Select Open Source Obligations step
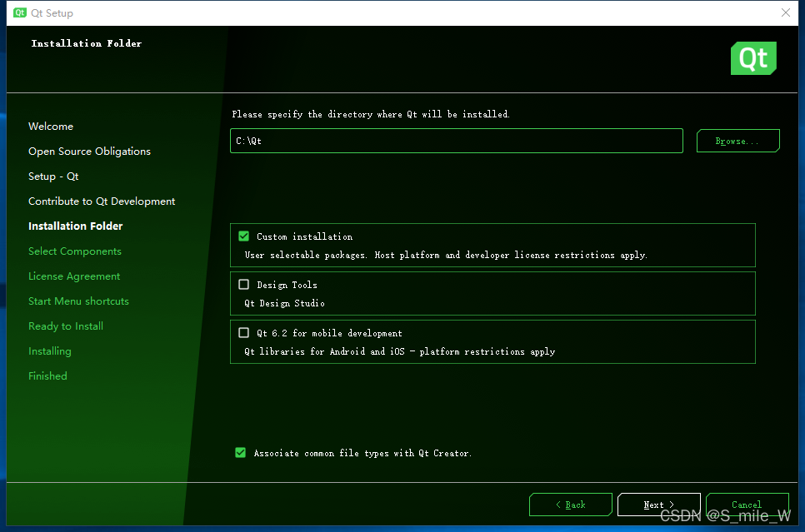 tap(89, 152)
